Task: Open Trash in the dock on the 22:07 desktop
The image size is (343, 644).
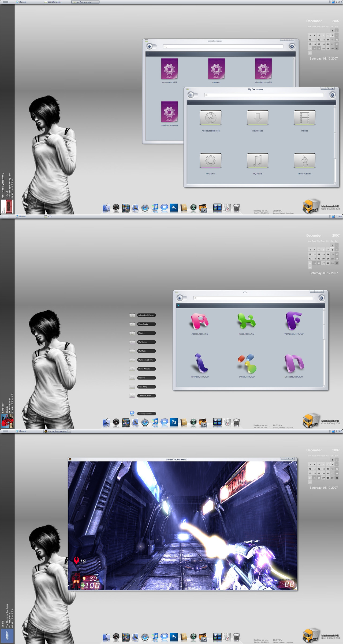Action: [237, 637]
